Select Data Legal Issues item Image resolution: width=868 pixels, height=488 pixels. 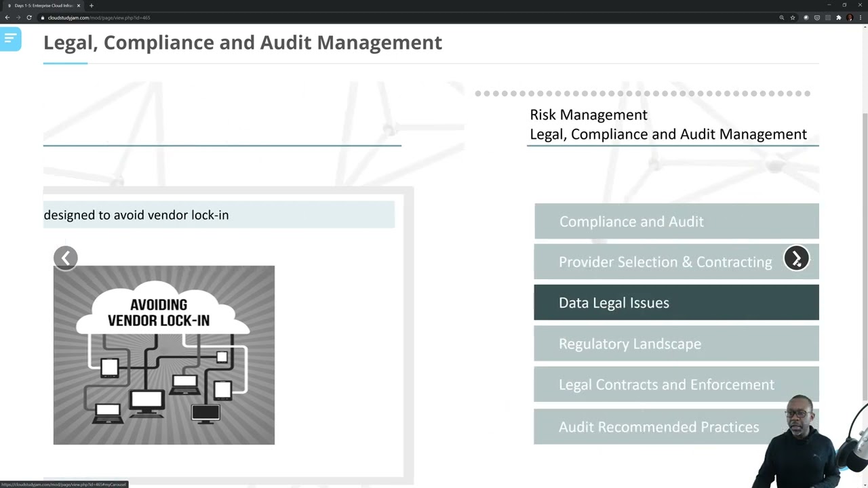click(x=676, y=302)
